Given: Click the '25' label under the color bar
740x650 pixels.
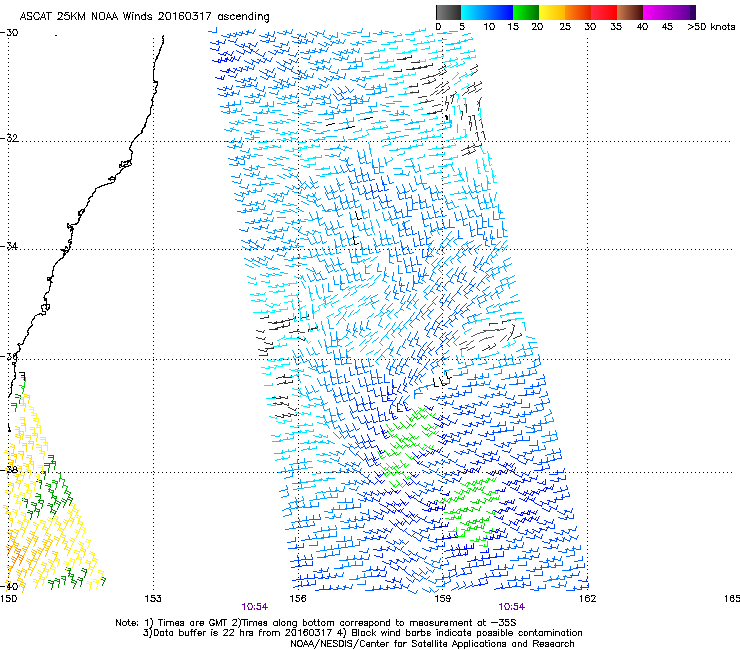Looking at the screenshot, I should (x=565, y=27).
